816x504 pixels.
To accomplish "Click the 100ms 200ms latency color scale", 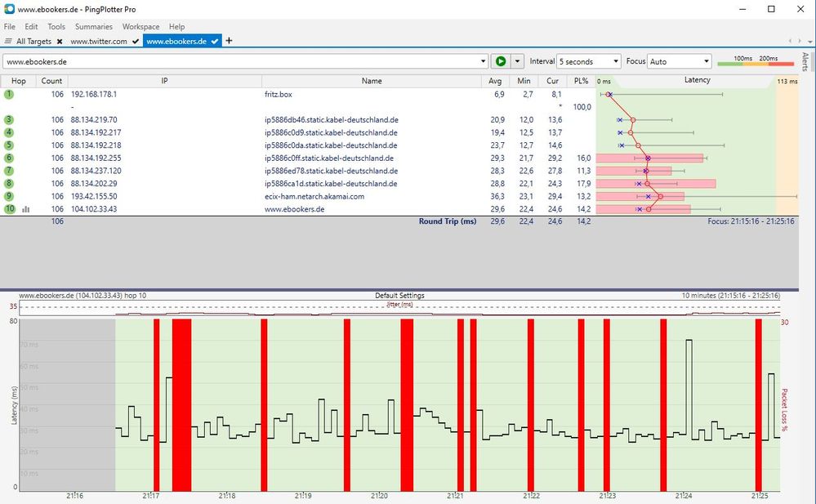I will point(756,62).
